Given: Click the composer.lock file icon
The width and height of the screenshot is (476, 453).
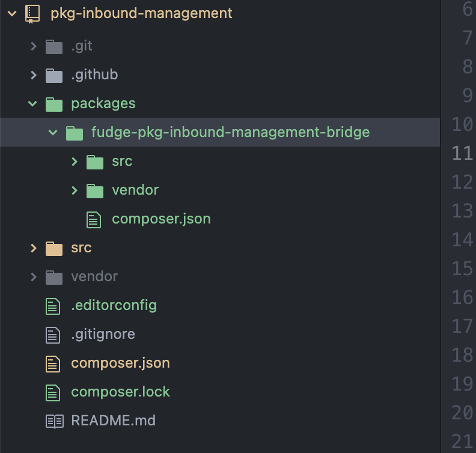Looking at the screenshot, I should tap(53, 393).
